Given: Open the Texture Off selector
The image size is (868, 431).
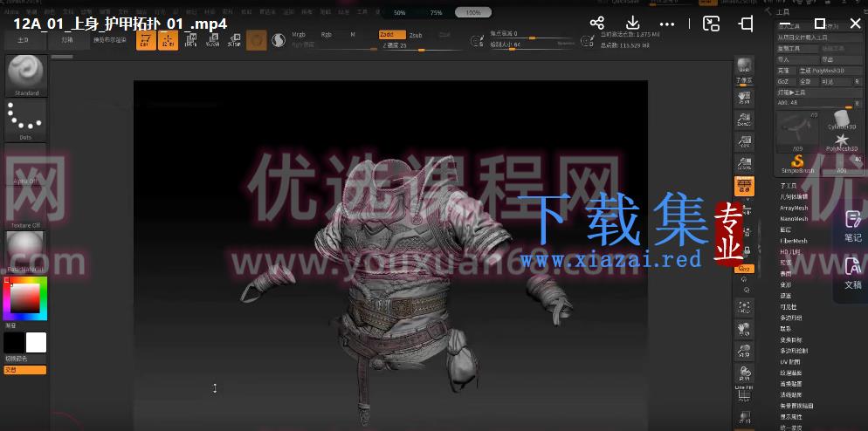Looking at the screenshot, I should coord(26,208).
